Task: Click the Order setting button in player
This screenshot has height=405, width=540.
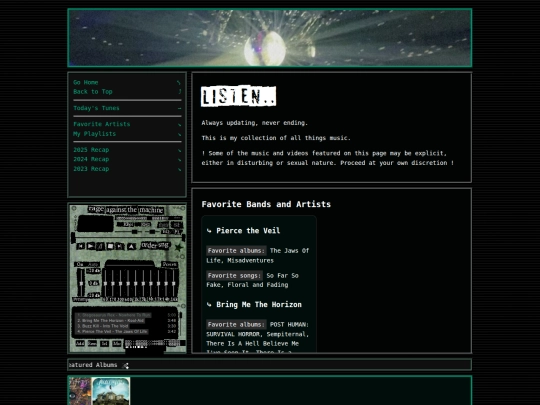Action: pos(155,245)
